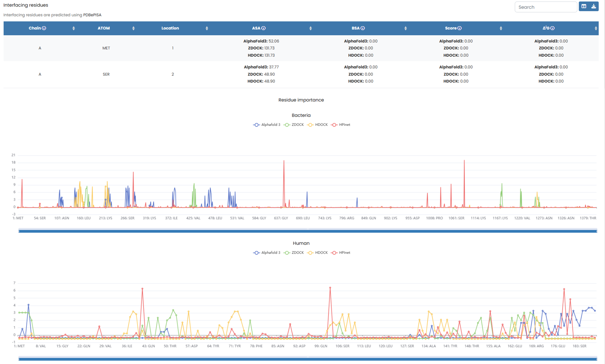Click the Bacteria chart zoom slider bar

(308, 231)
